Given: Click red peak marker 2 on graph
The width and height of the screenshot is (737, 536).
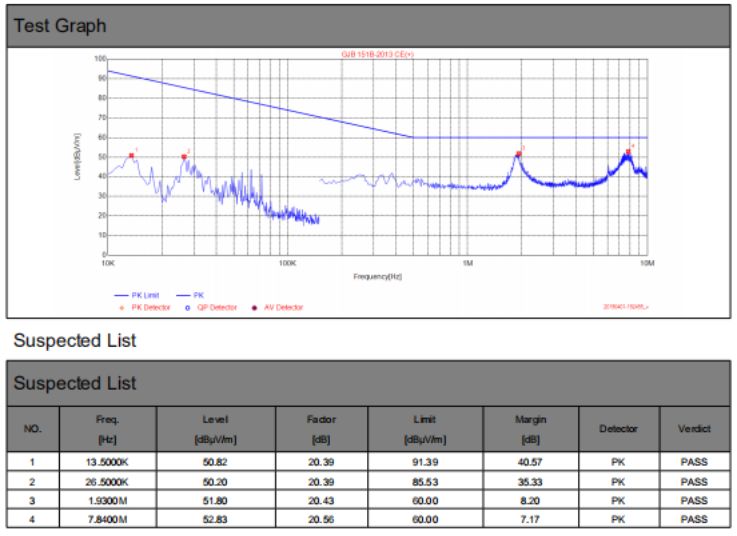Looking at the screenshot, I should pos(184,157).
